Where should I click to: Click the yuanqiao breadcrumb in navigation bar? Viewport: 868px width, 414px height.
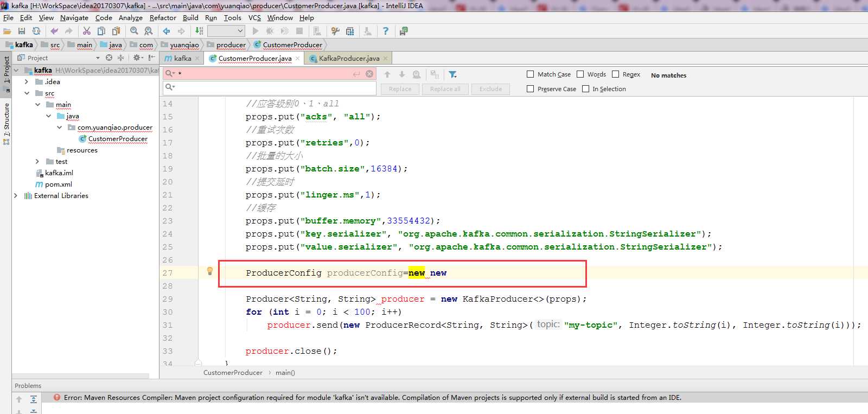tap(180, 45)
